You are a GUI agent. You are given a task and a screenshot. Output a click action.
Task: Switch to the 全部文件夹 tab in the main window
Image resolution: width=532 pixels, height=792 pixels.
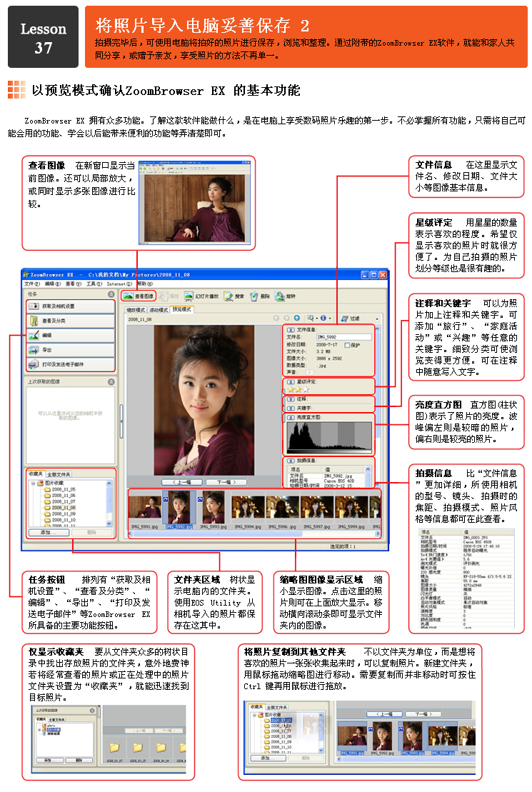point(59,474)
